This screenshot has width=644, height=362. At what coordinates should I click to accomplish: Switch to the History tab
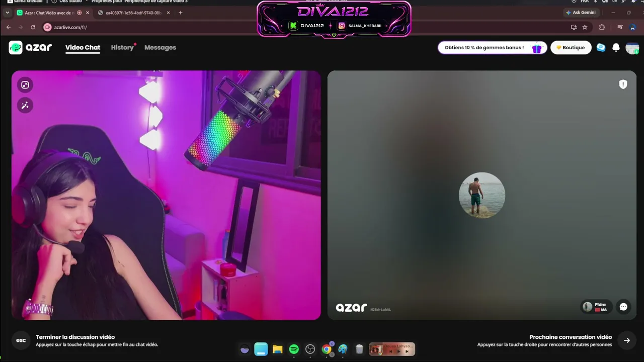pos(122,47)
